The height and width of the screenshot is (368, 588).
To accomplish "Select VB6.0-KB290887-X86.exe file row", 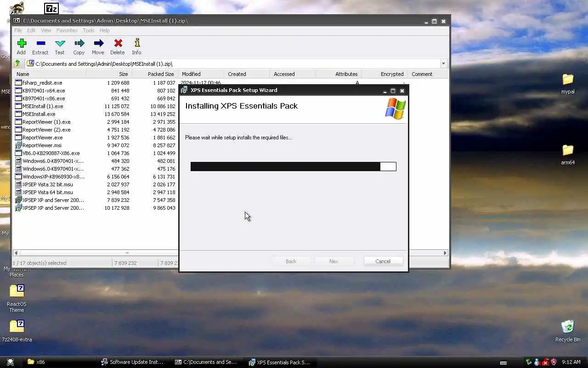I will point(51,153).
